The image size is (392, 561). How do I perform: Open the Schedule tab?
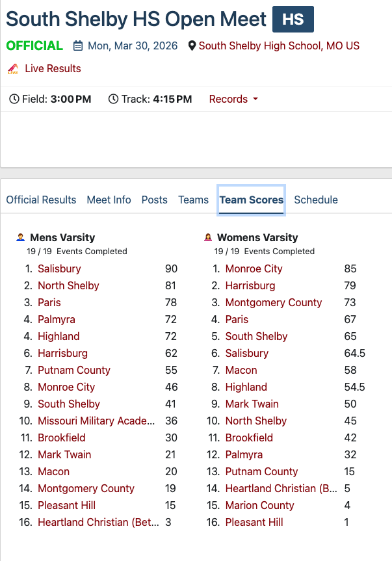coord(316,200)
